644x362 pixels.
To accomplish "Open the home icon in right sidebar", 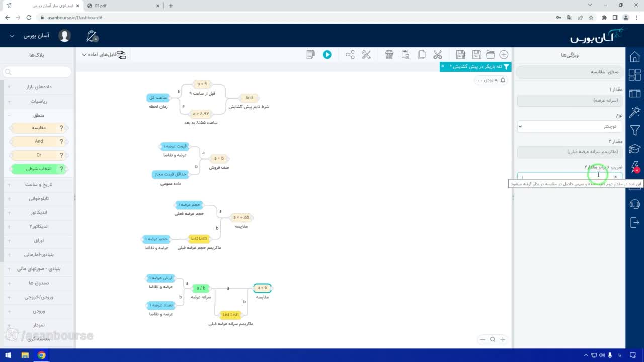I will coord(635,56).
